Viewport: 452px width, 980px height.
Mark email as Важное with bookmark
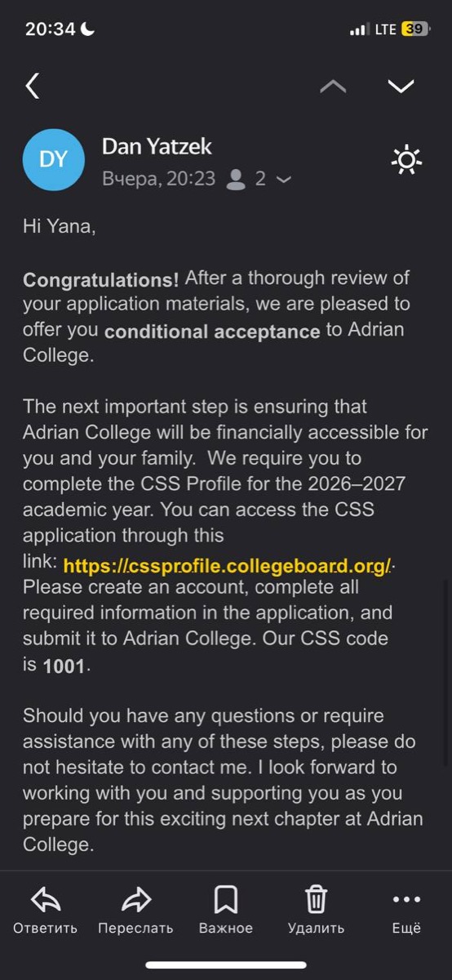tap(226, 899)
